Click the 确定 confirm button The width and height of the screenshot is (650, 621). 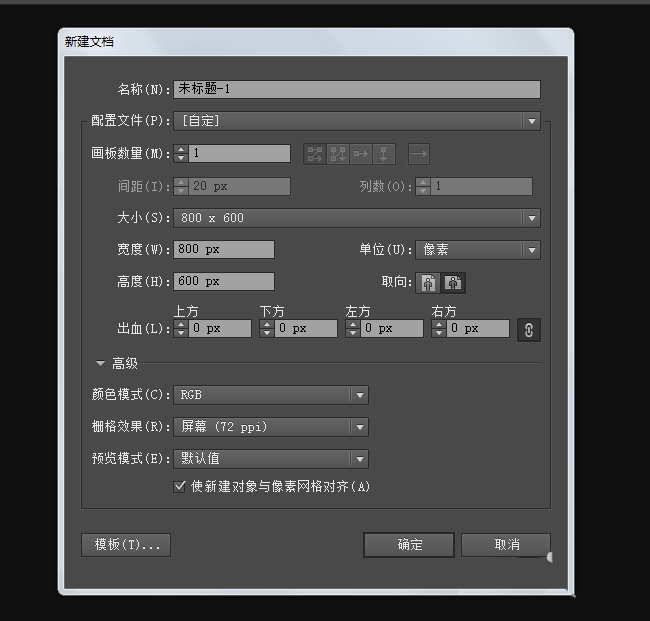pos(409,545)
